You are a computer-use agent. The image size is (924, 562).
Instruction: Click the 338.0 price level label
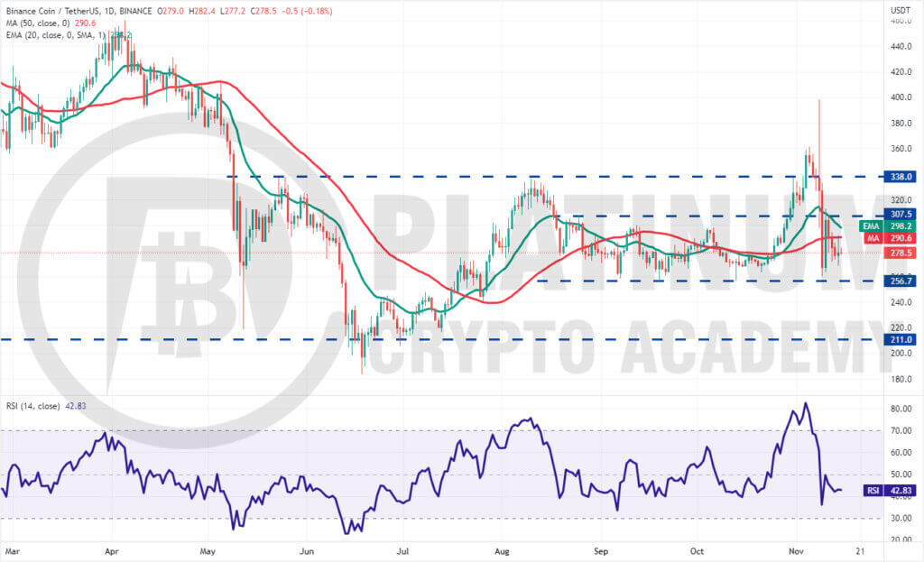(x=900, y=177)
